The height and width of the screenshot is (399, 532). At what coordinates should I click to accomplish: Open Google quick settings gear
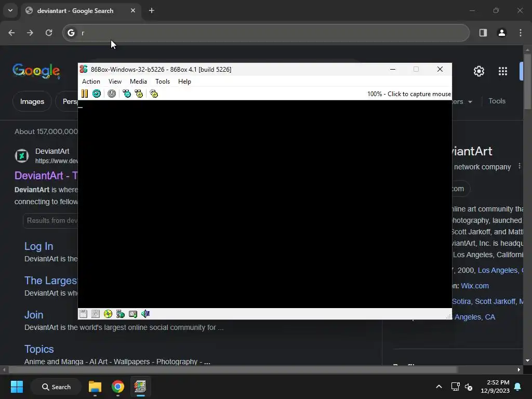(x=478, y=71)
